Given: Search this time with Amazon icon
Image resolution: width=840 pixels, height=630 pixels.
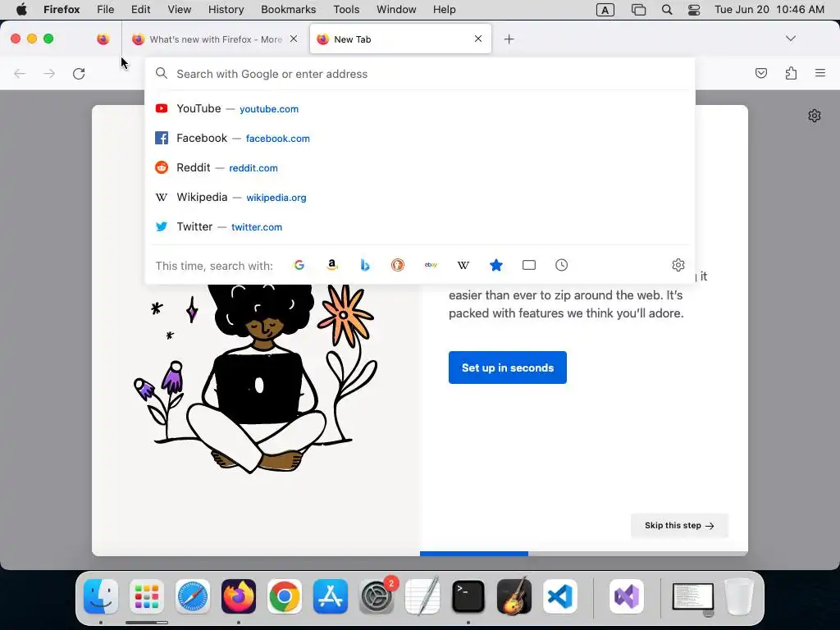Looking at the screenshot, I should coord(332,265).
